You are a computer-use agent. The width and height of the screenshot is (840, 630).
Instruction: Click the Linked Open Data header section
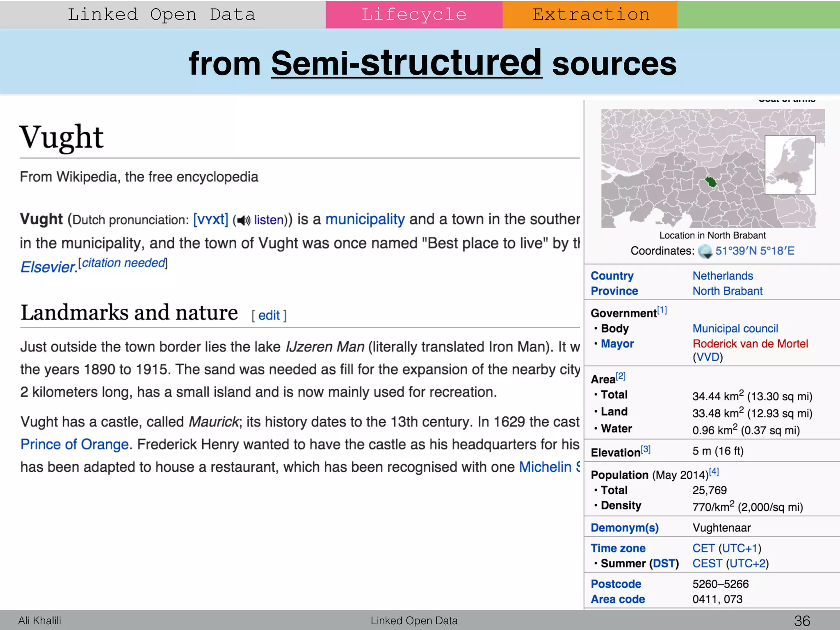click(x=162, y=15)
